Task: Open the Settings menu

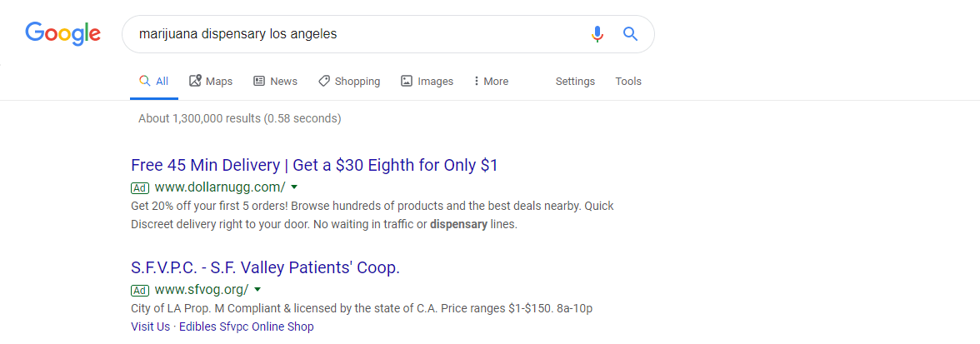Action: tap(575, 81)
